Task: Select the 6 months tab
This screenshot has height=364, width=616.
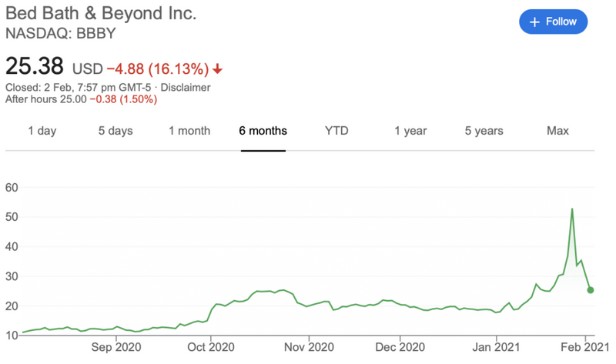Action: tap(263, 131)
